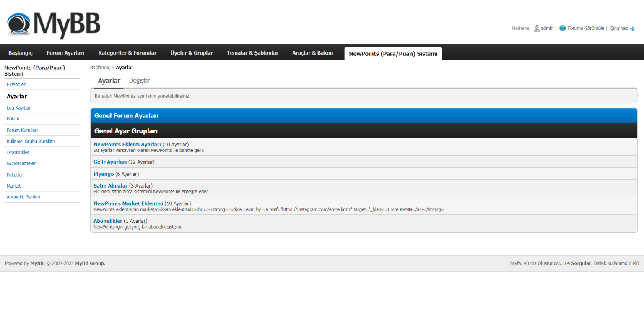Click the globe icon beside Forumu Görüntüle

563,28
